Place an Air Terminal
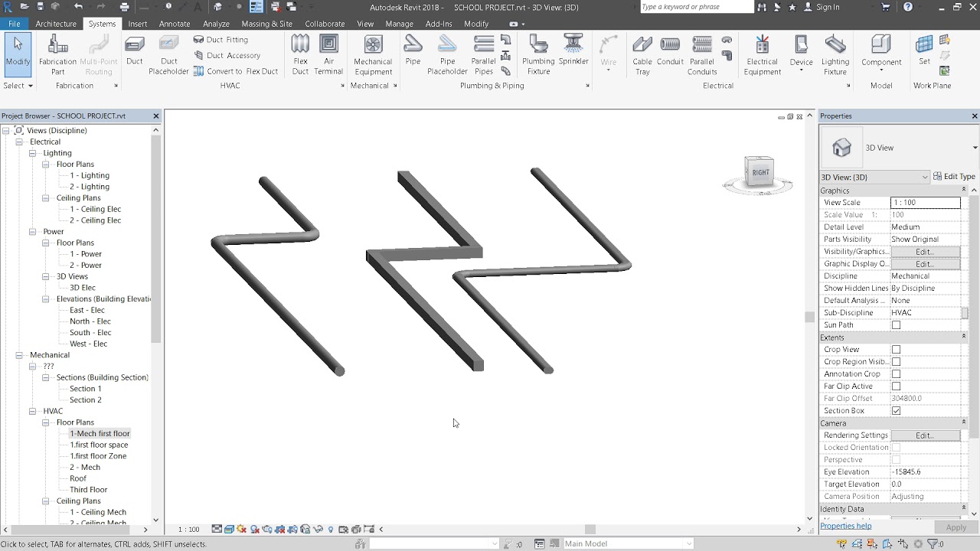The width and height of the screenshot is (980, 551). pyautogui.click(x=328, y=54)
